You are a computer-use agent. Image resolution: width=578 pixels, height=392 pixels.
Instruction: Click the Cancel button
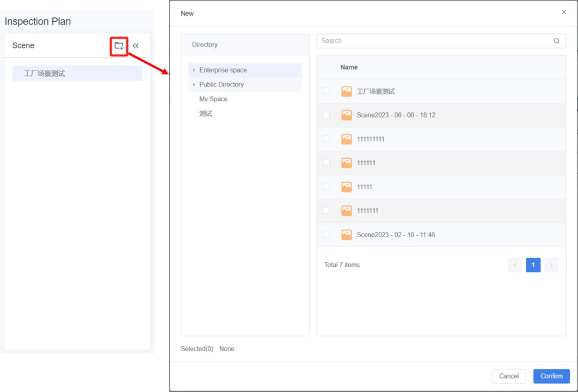[x=509, y=376]
